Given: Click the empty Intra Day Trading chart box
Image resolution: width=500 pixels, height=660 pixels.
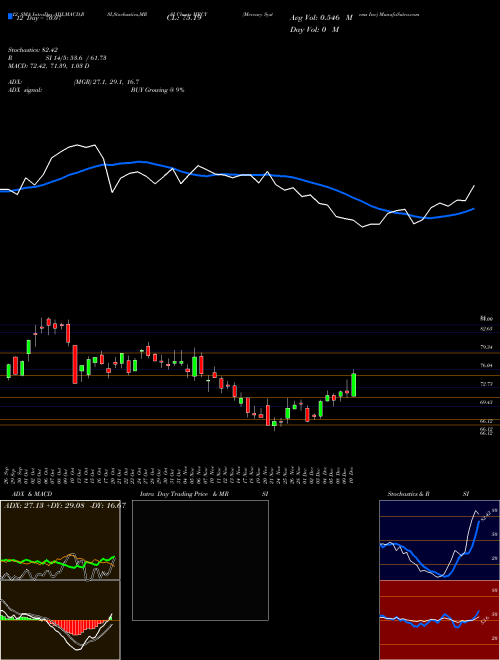Looking at the screenshot, I should (x=200, y=560).
